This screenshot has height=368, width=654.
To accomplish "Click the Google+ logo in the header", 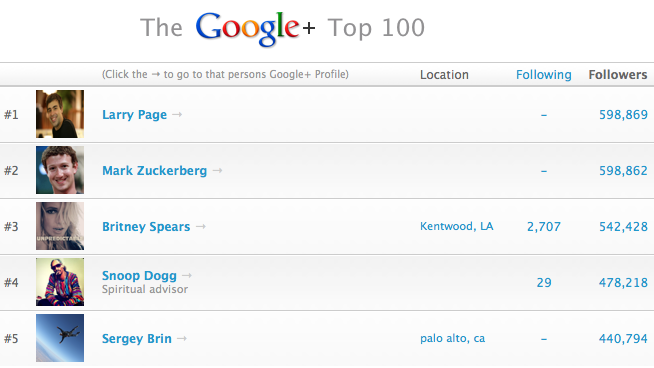I will (x=255, y=28).
